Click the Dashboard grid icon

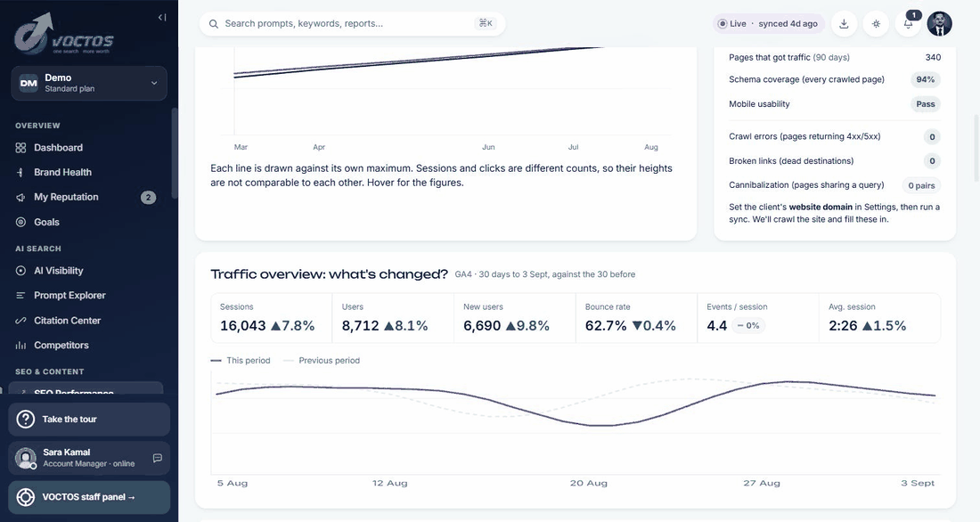pos(20,148)
